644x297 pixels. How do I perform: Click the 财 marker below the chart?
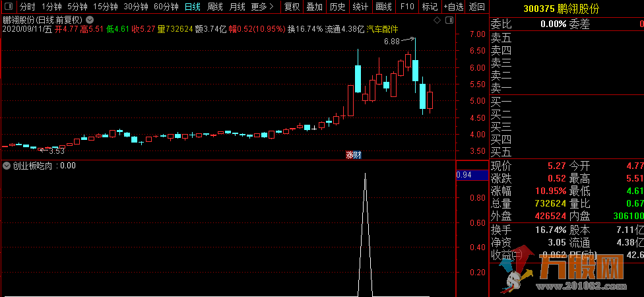pos(357,155)
